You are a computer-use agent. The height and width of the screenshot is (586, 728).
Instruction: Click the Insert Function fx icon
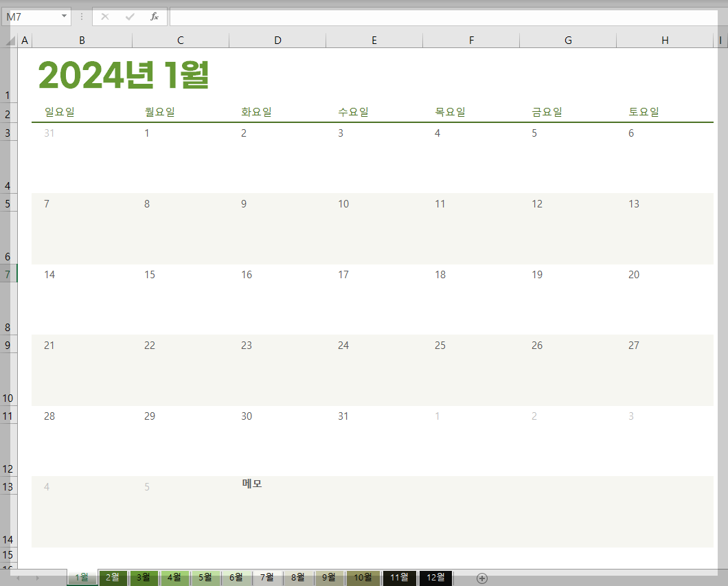coord(154,16)
